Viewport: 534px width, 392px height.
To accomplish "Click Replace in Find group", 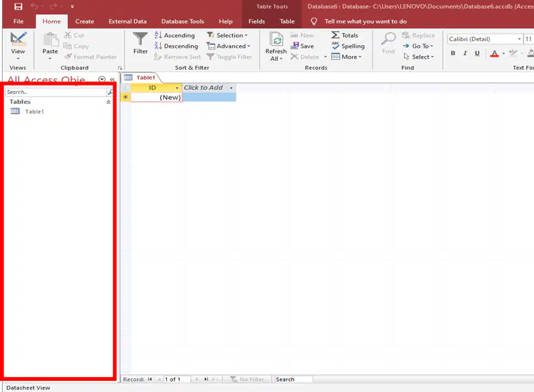I will tap(418, 35).
